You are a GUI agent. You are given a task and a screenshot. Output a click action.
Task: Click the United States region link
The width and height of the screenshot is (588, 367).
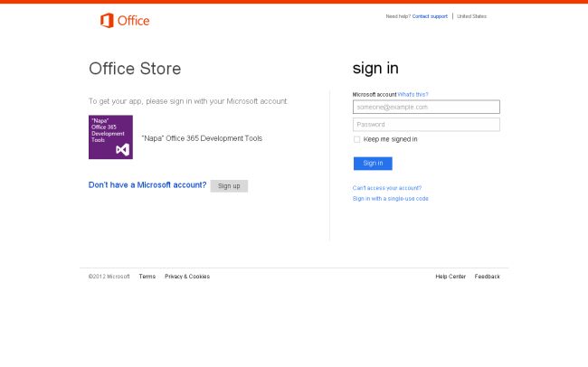(x=471, y=16)
